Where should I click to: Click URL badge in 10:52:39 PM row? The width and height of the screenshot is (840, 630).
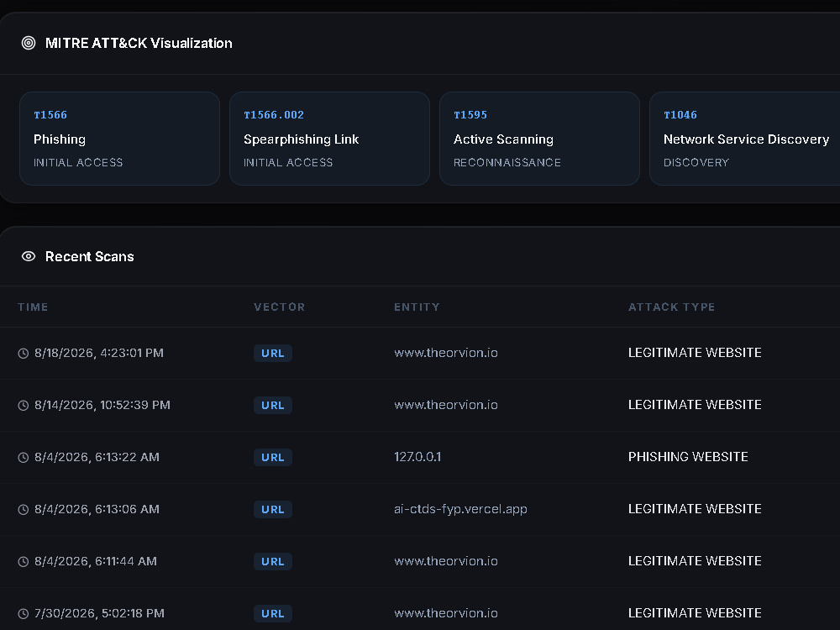[273, 405]
